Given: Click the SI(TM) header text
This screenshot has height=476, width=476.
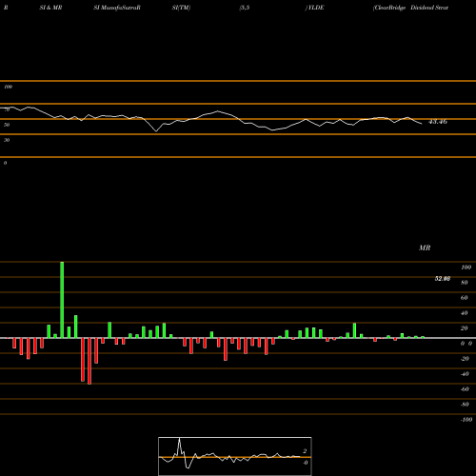Looking at the screenshot, I should 181,8.
